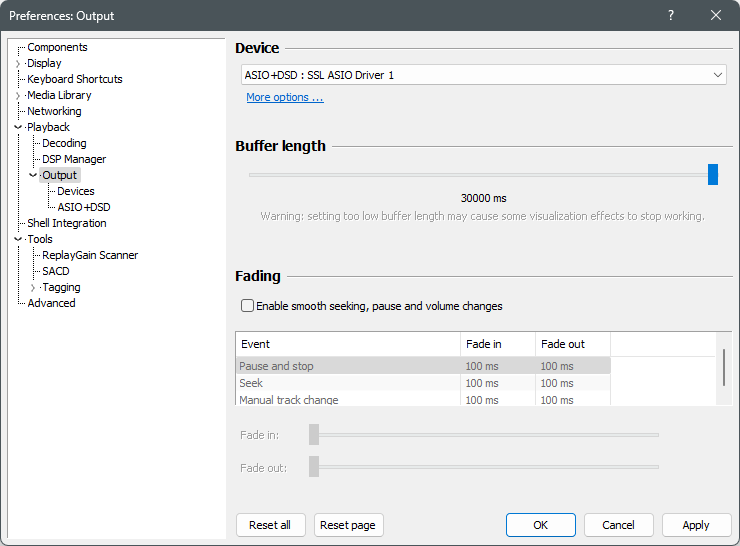Expand the Media Library node
The image size is (740, 546).
18,95
